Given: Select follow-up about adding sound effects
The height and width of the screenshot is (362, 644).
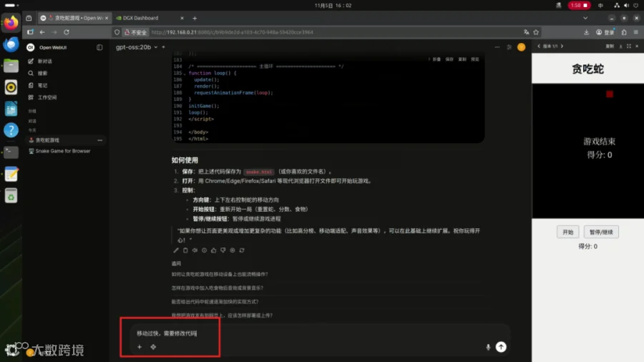Looking at the screenshot, I should click(218, 288).
